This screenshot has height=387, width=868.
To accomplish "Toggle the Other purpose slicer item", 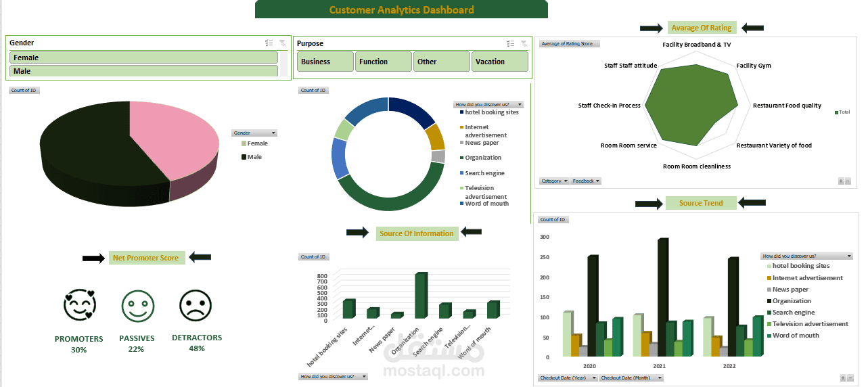I will (x=442, y=62).
